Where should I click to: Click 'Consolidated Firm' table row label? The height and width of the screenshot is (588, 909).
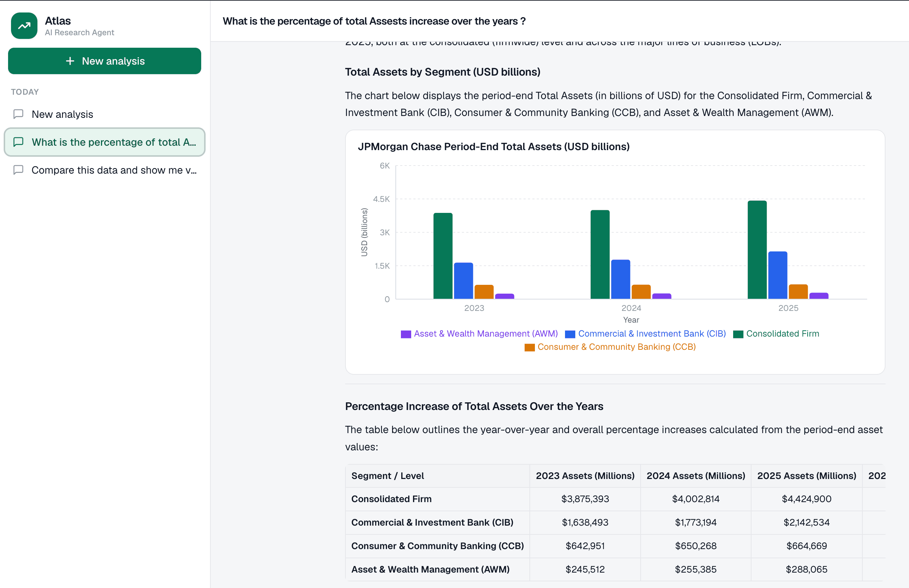click(x=391, y=499)
